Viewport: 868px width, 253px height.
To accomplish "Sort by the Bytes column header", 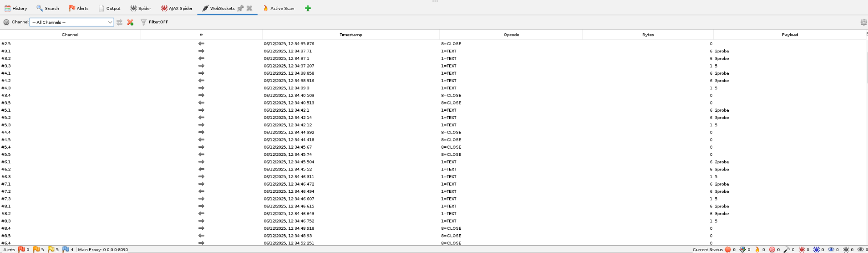I will (648, 35).
